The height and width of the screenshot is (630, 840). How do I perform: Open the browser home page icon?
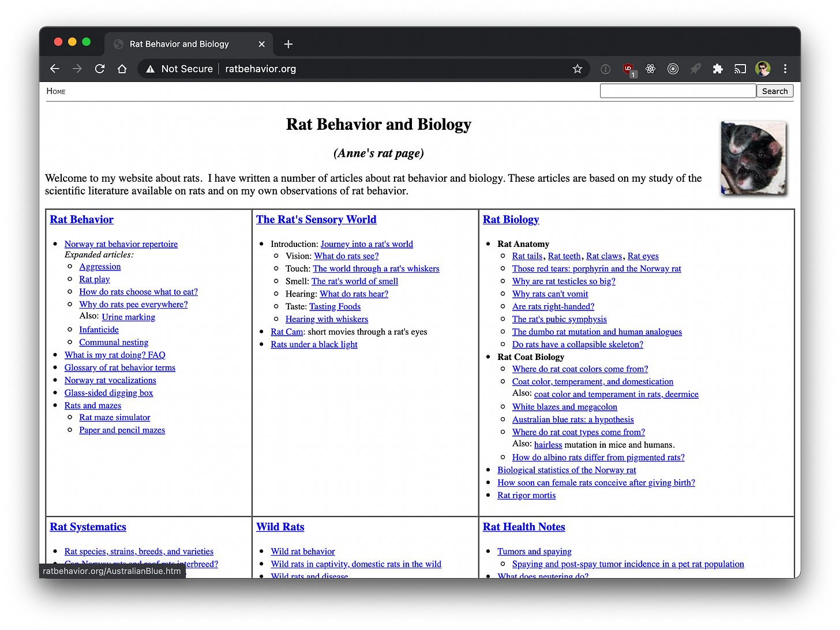coord(122,69)
